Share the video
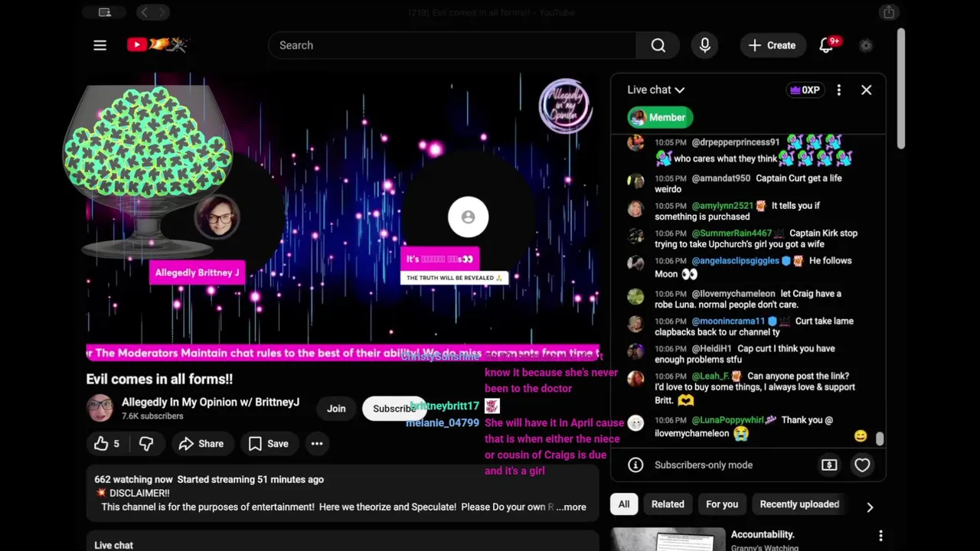 [201, 443]
